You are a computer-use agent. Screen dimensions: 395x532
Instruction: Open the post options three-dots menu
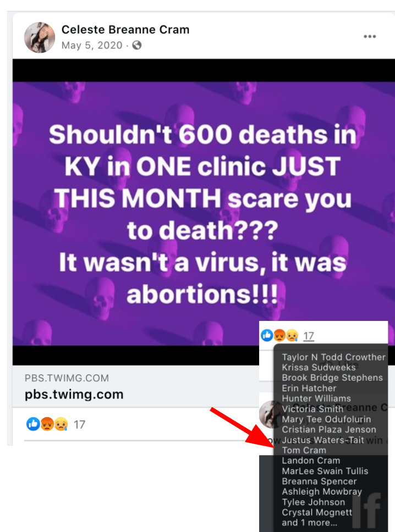click(370, 37)
